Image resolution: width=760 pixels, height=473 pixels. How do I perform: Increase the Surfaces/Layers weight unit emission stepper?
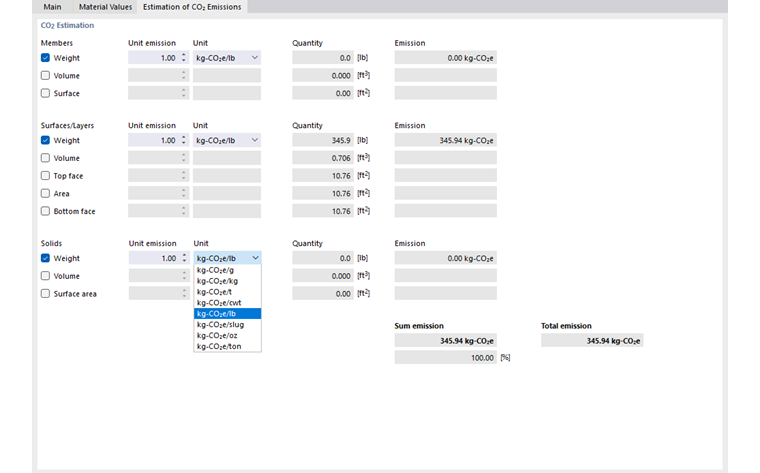click(183, 138)
